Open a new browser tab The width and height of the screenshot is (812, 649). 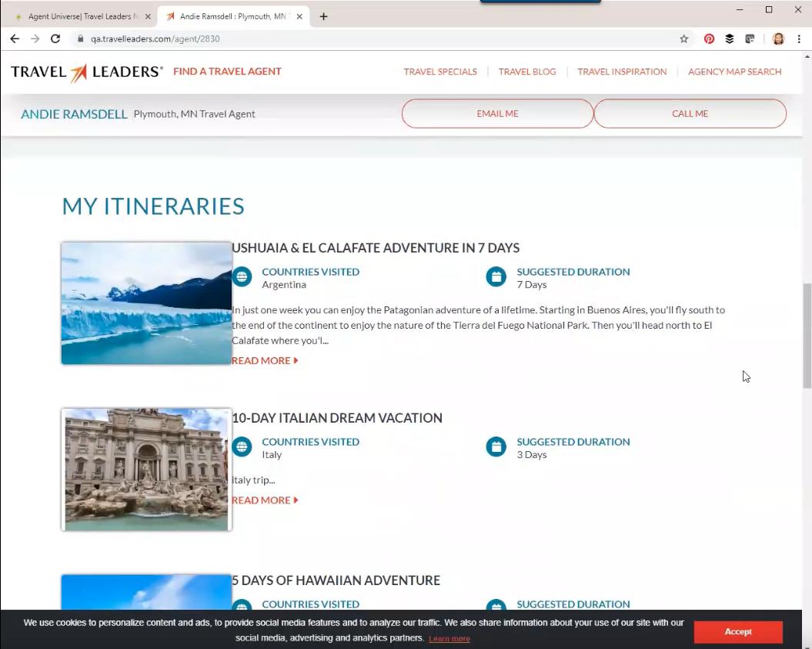click(324, 17)
